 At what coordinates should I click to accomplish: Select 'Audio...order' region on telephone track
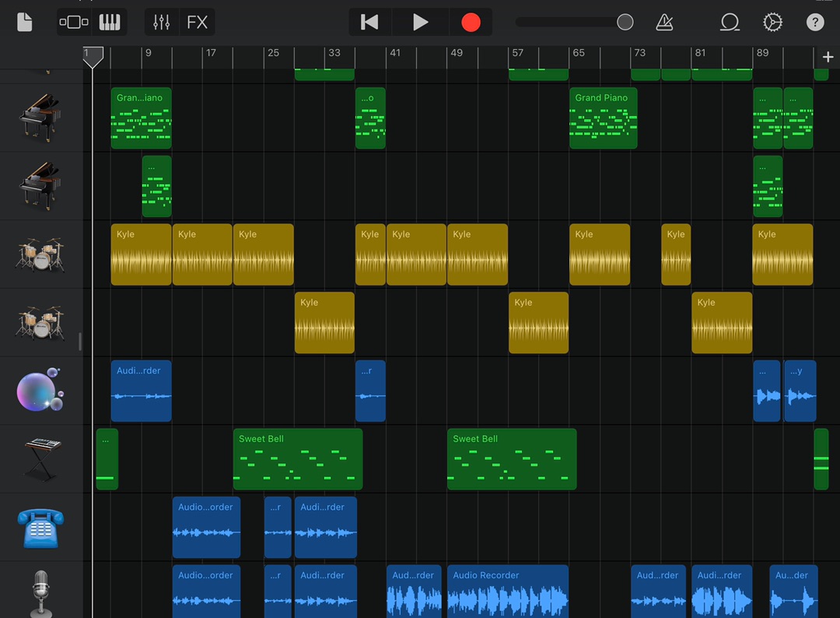[206, 528]
